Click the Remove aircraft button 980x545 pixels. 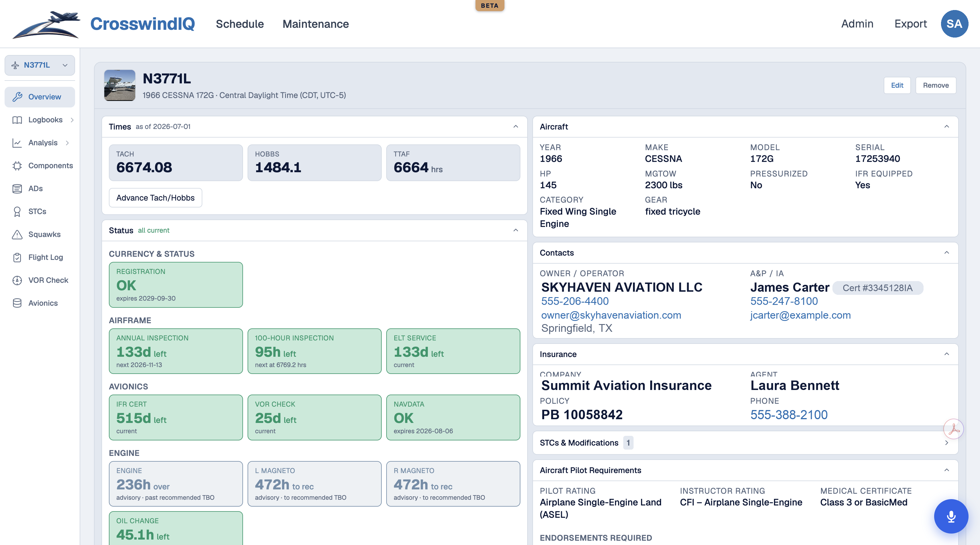936,85
